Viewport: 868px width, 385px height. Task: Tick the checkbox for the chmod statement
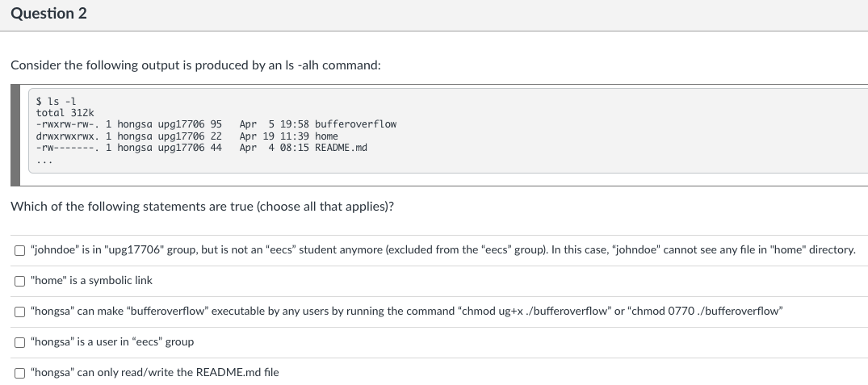click(x=19, y=312)
